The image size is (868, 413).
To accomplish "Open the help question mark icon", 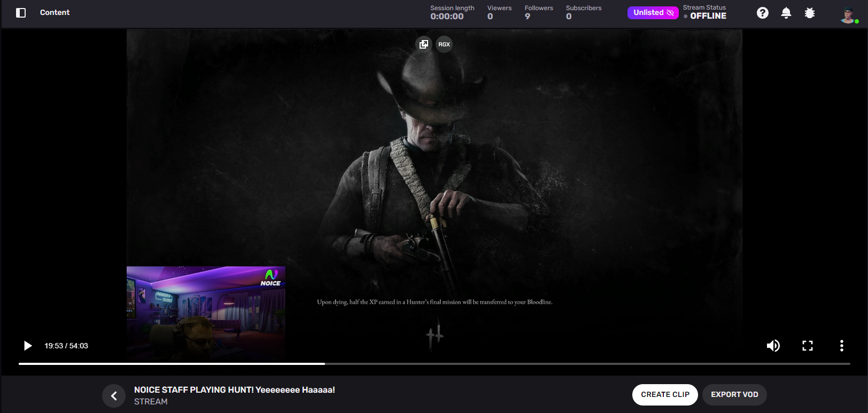I will pyautogui.click(x=763, y=13).
